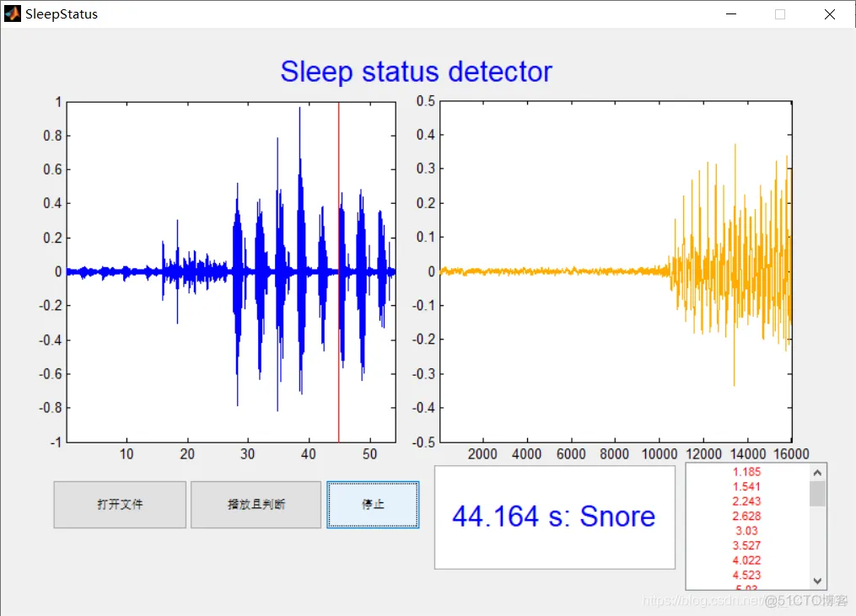
Task: Click the SleepStatus icon in the title bar
Action: click(12, 13)
